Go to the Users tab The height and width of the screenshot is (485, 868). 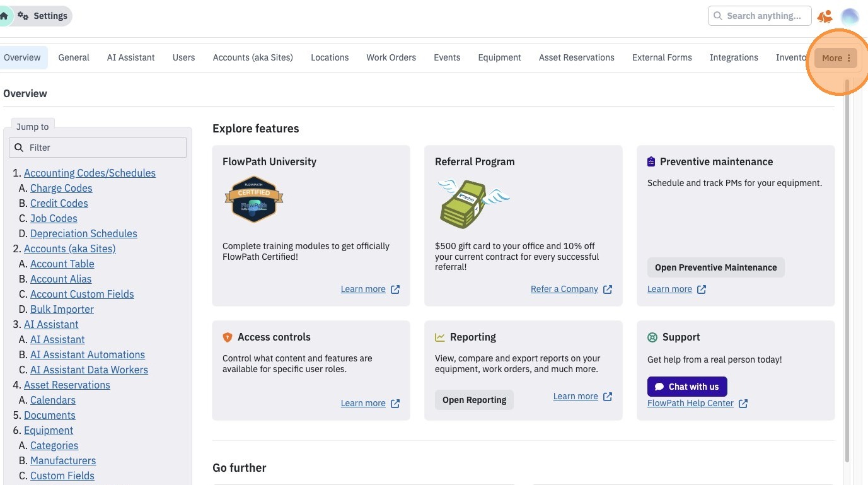[183, 57]
